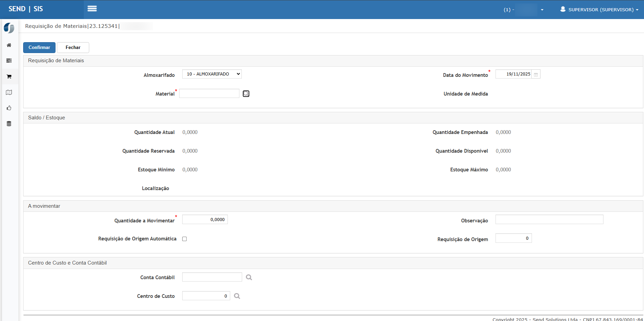This screenshot has width=644, height=321.
Task: Click the Conta Contábil search magnifier
Action: pyautogui.click(x=249, y=277)
